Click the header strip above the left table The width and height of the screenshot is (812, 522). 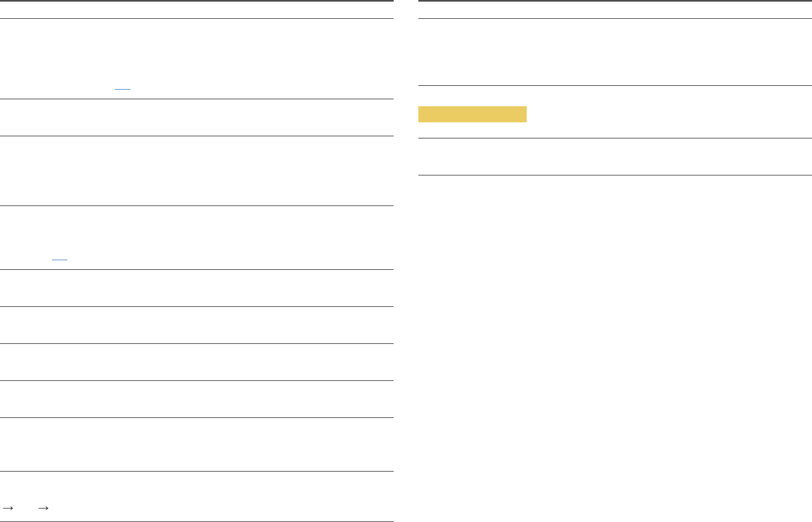tap(196, 10)
